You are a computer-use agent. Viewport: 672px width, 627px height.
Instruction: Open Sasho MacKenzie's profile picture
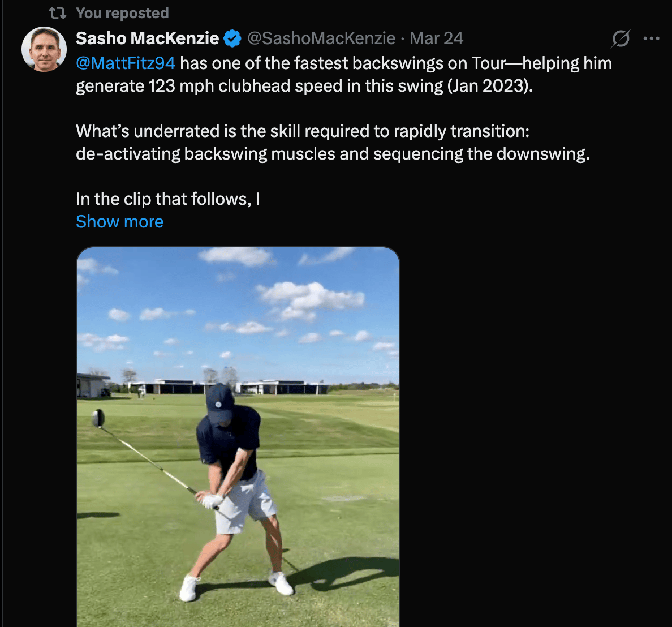click(x=44, y=49)
